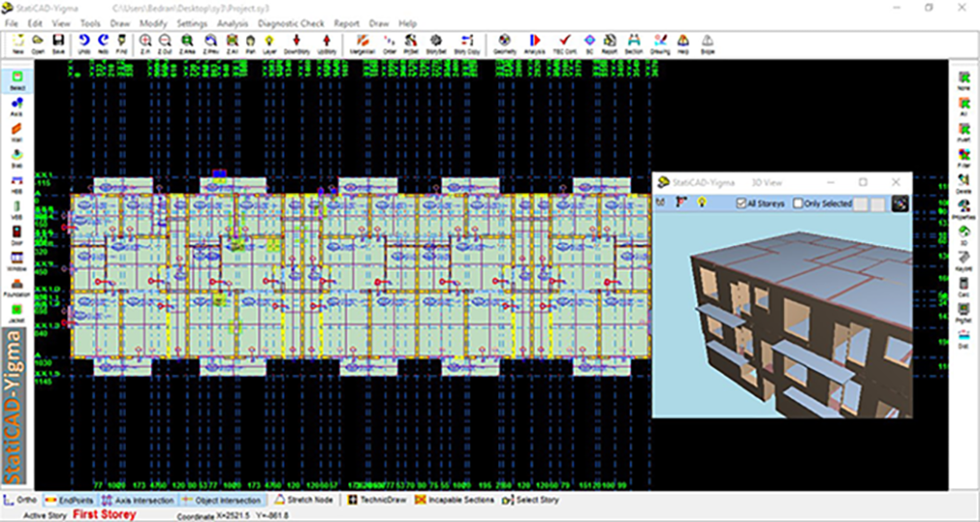This screenshot has height=522, width=980.
Task: Enable the Only Selected checkbox
Action: [x=798, y=204]
